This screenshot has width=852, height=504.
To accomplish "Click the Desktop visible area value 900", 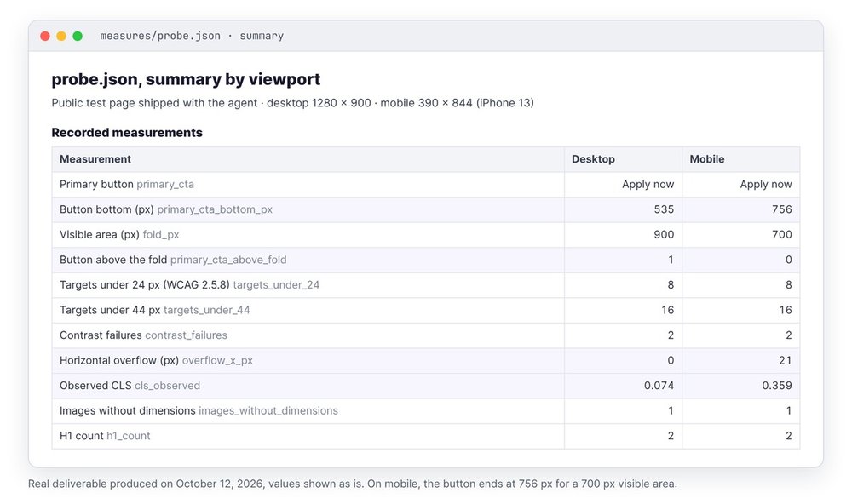I will coord(664,234).
